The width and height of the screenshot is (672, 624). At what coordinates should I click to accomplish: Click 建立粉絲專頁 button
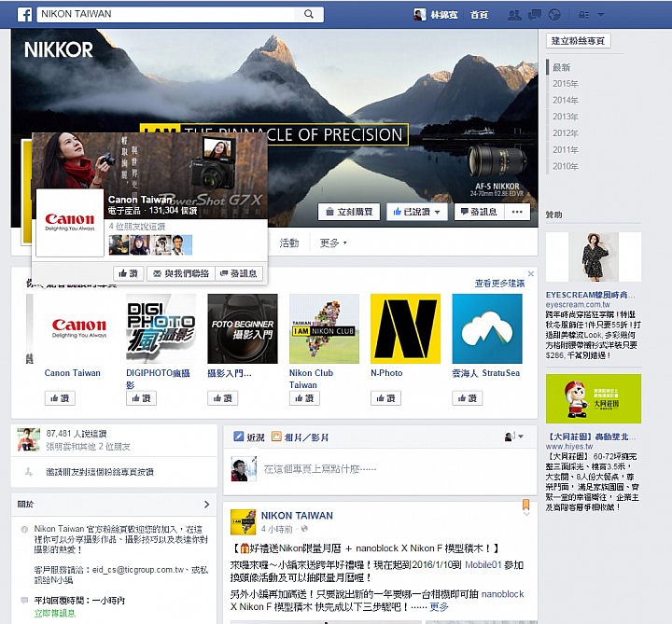578,41
